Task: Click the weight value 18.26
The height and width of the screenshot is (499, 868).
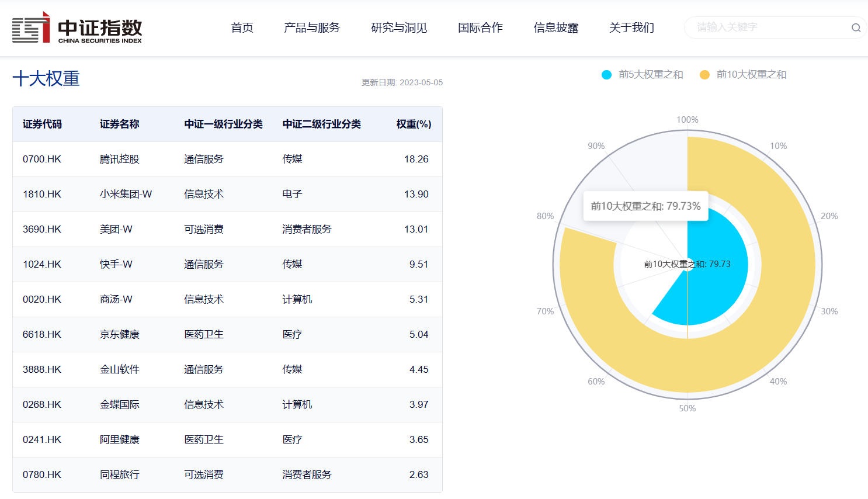Action: click(416, 159)
